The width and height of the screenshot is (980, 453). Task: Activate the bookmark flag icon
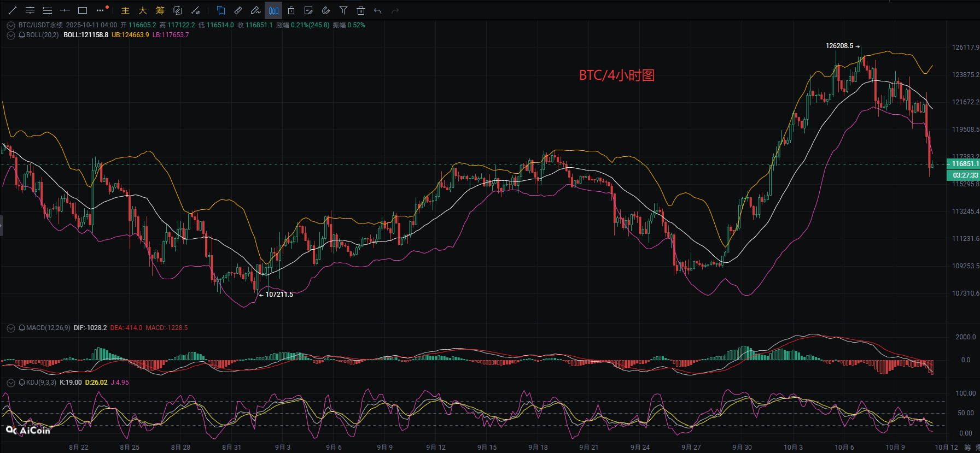point(221,10)
